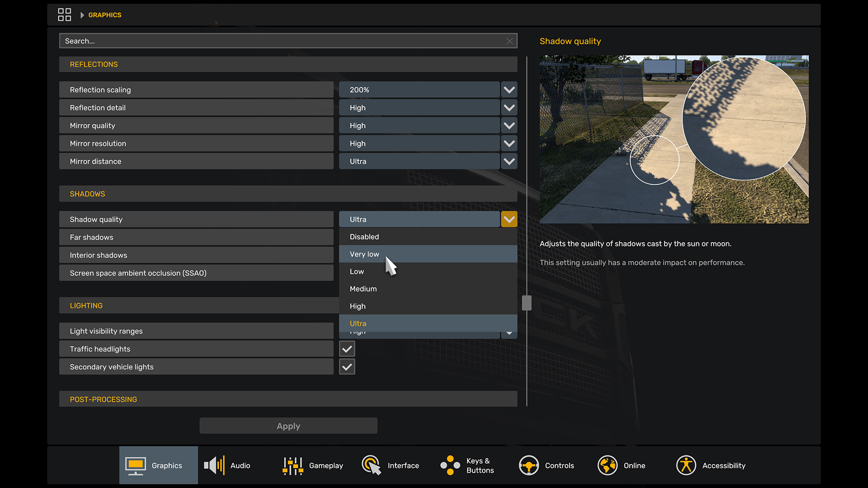The width and height of the screenshot is (868, 488).
Task: Open Mirror distance dropdown arrow
Action: point(509,161)
